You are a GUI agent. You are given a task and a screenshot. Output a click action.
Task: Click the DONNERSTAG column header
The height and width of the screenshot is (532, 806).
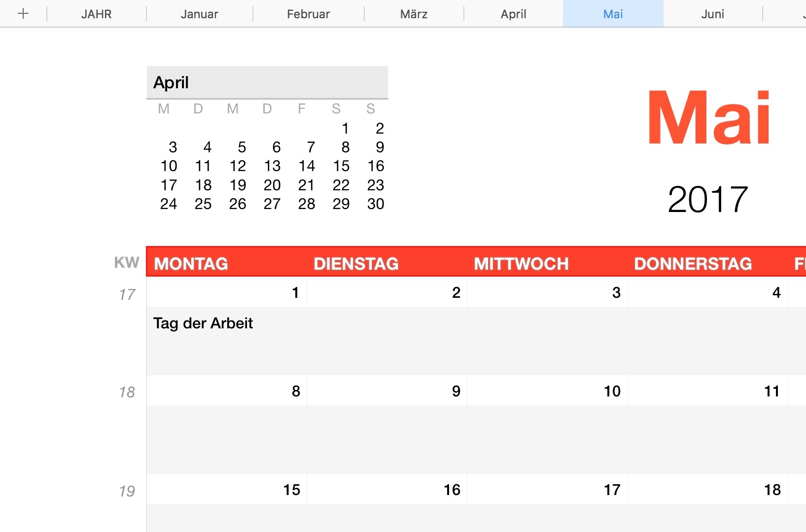(x=693, y=264)
